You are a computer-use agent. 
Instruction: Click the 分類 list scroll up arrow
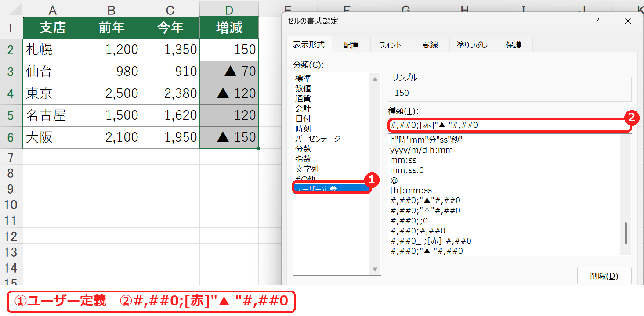point(375,79)
